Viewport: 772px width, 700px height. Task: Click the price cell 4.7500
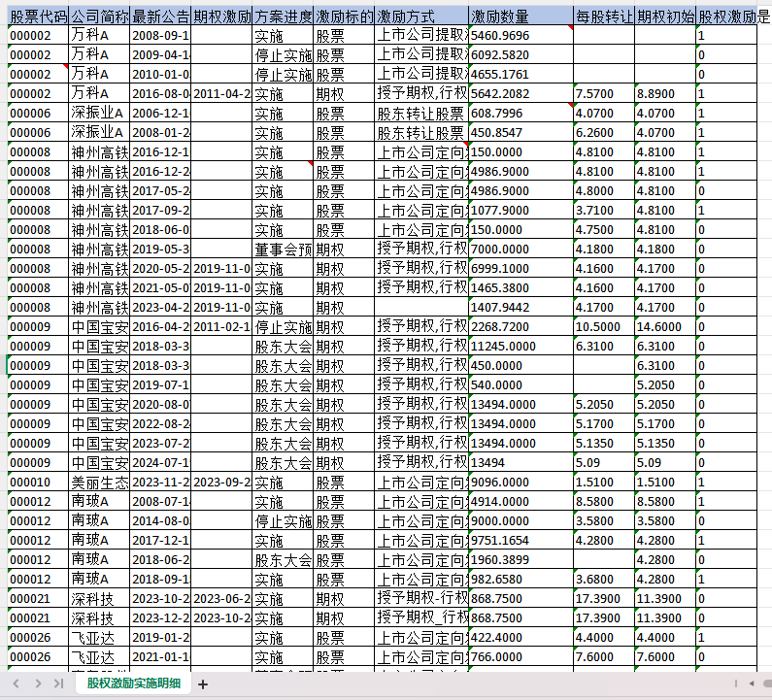604,229
